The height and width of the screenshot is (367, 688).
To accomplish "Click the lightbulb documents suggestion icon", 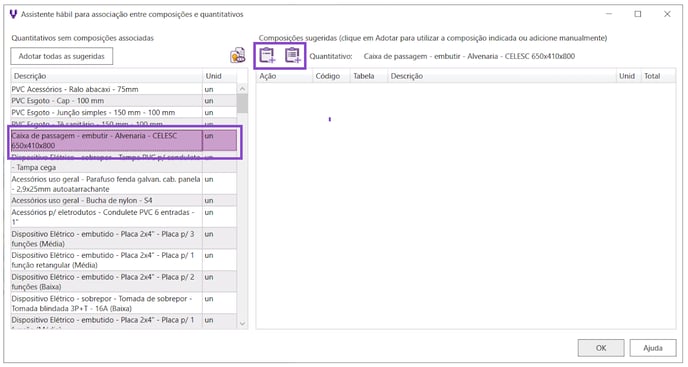I will click(x=238, y=56).
